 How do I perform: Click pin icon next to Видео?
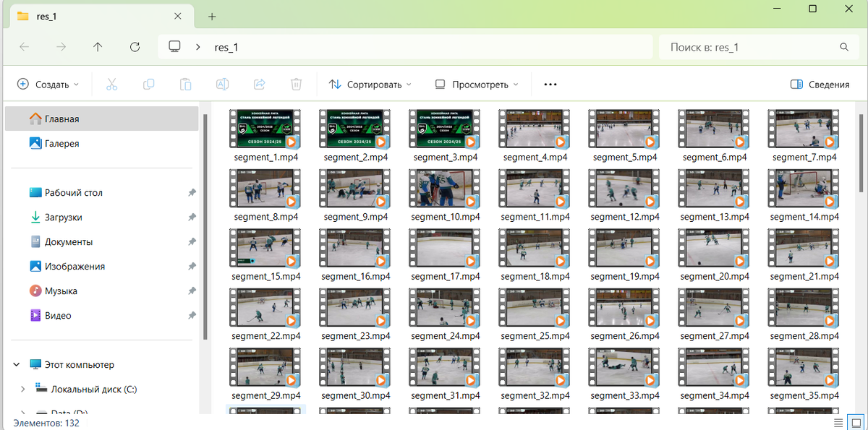pyautogui.click(x=192, y=316)
